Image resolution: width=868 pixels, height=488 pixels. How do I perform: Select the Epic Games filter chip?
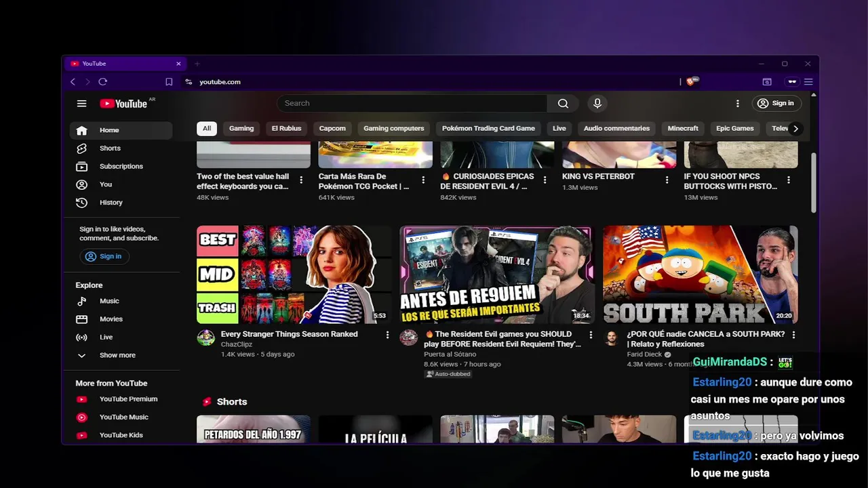735,128
